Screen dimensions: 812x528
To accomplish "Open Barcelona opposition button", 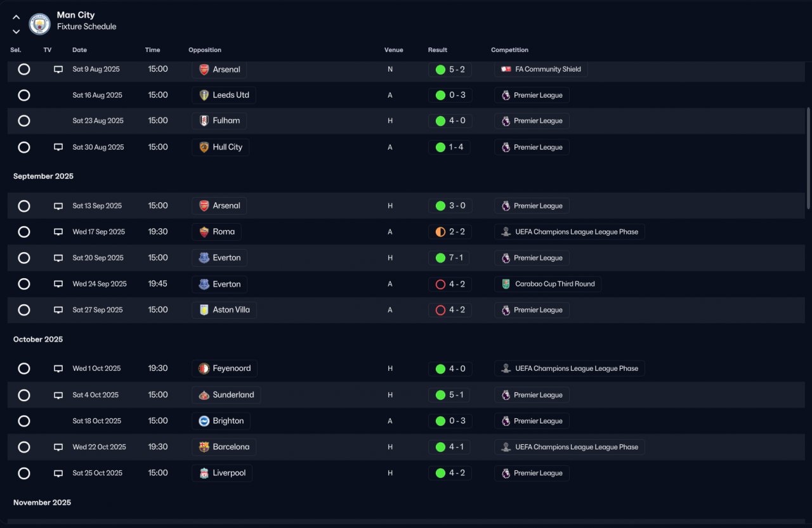I will click(224, 447).
